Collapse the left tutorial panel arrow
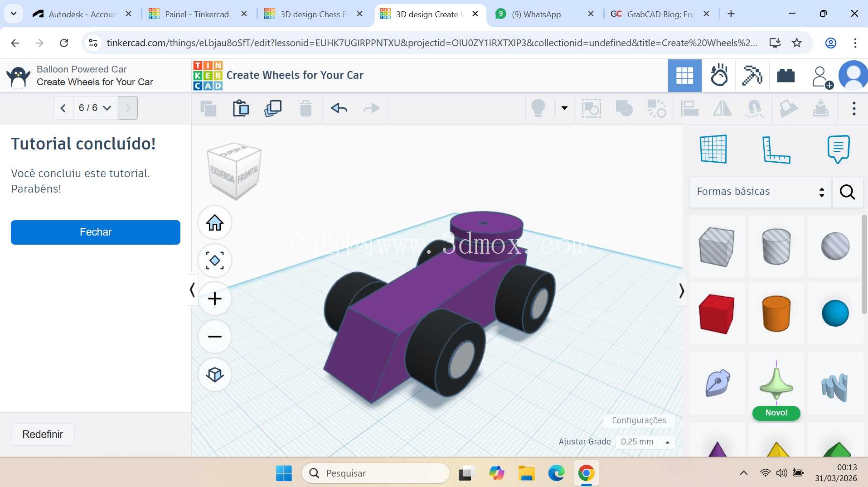 point(192,290)
